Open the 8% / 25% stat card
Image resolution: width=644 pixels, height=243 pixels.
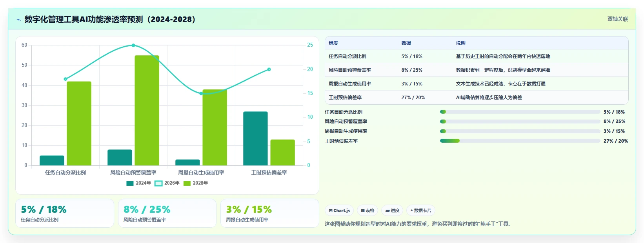[167, 213]
